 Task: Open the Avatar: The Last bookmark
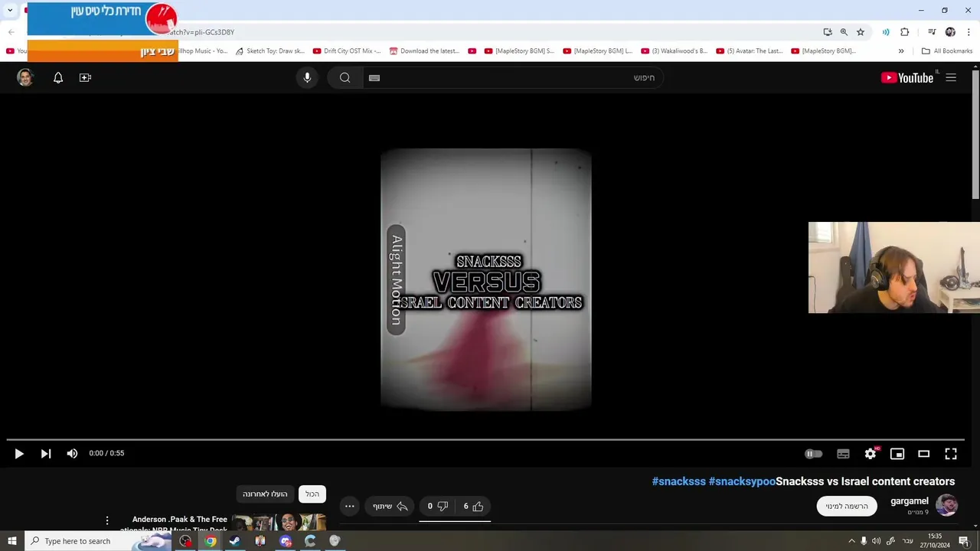coord(749,51)
